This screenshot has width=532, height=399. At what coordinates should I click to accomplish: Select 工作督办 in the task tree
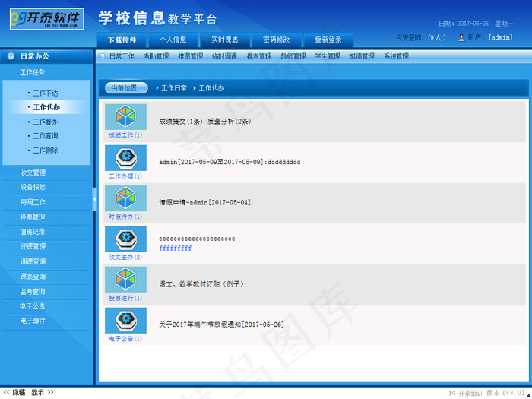[46, 122]
